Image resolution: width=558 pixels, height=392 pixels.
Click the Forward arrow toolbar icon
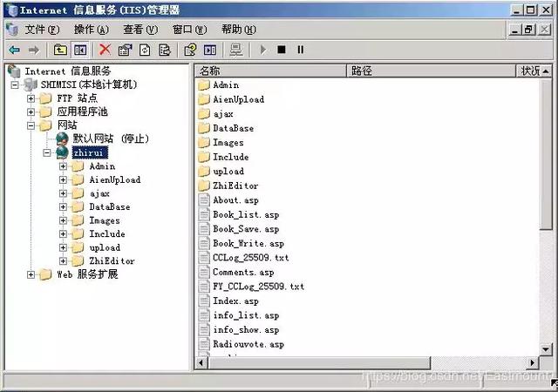click(34, 50)
